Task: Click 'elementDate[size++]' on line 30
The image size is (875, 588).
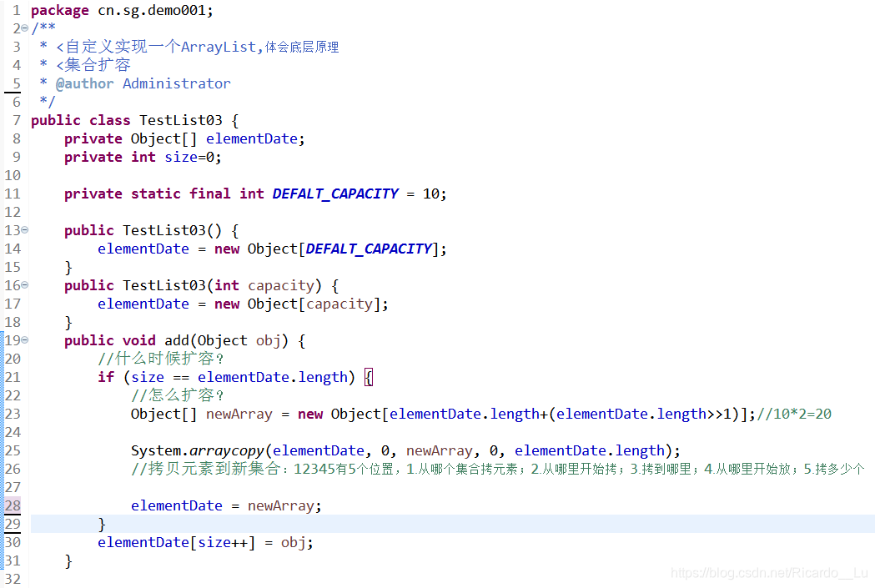Action: coord(176,543)
